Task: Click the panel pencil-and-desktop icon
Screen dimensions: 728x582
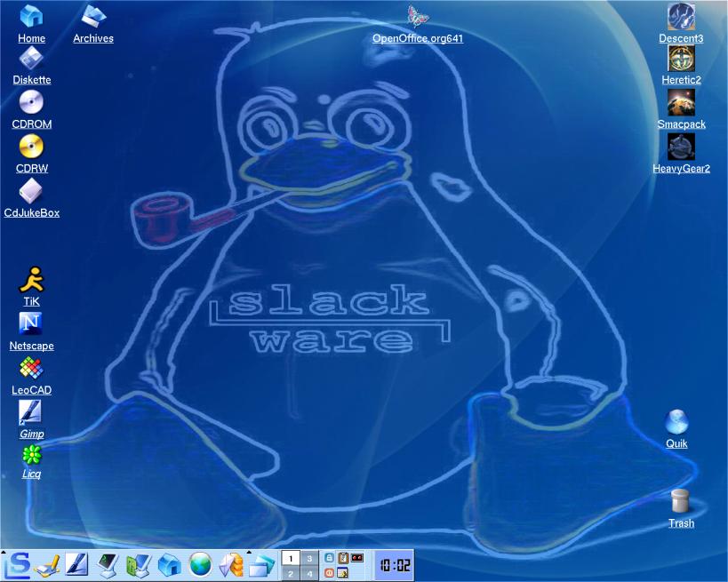Action: pyautogui.click(x=47, y=566)
